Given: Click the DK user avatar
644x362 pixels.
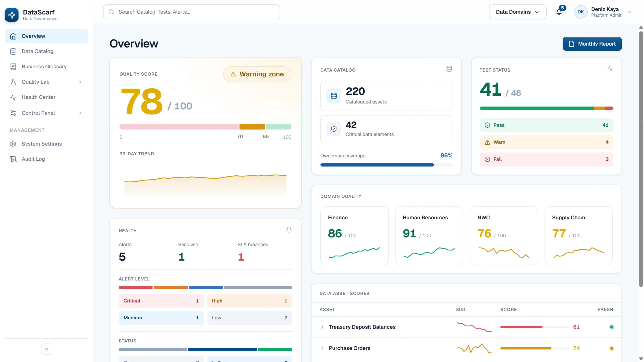Looking at the screenshot, I should [x=581, y=12].
